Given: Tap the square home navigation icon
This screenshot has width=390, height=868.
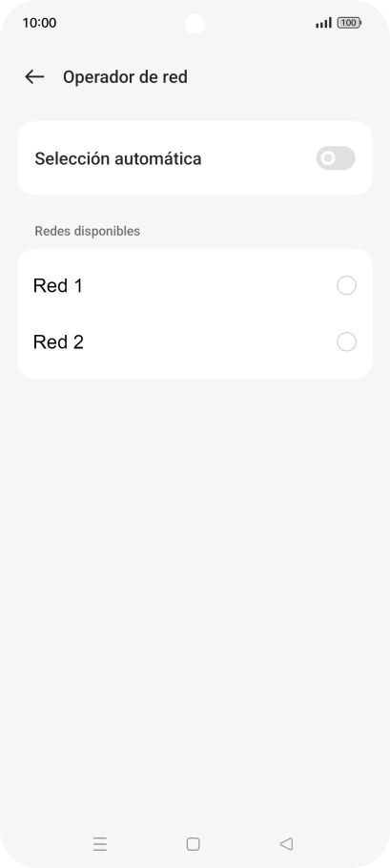Looking at the screenshot, I should pyautogui.click(x=193, y=843).
